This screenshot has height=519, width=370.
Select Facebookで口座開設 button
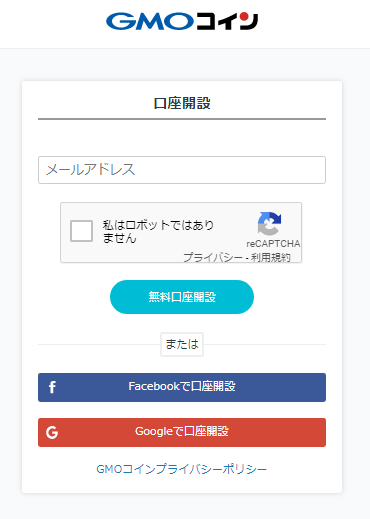click(x=182, y=387)
